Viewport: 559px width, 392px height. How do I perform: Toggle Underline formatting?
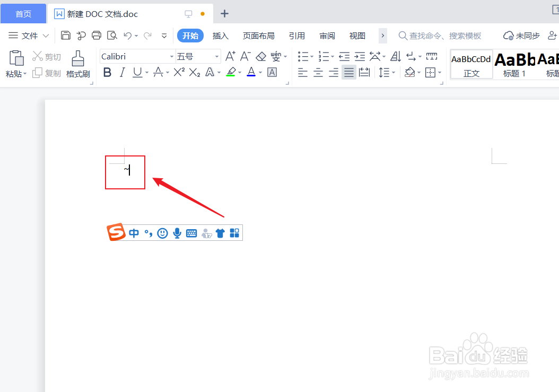137,73
